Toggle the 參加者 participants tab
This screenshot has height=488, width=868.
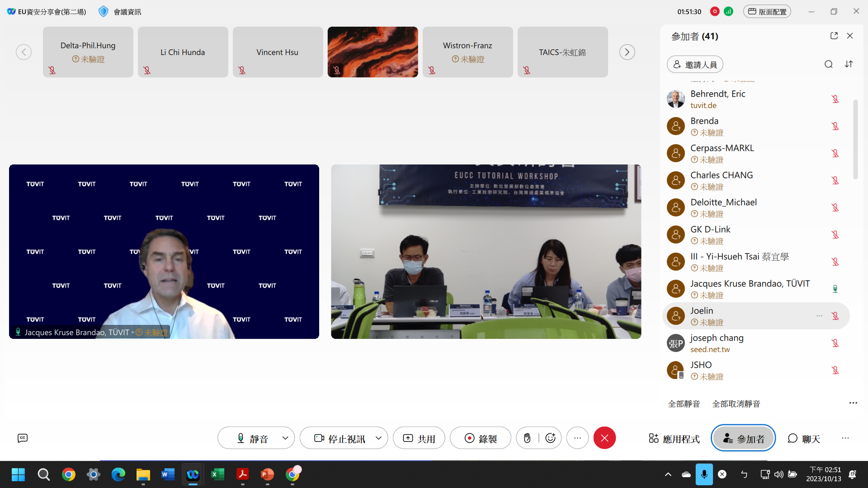pyautogui.click(x=743, y=438)
